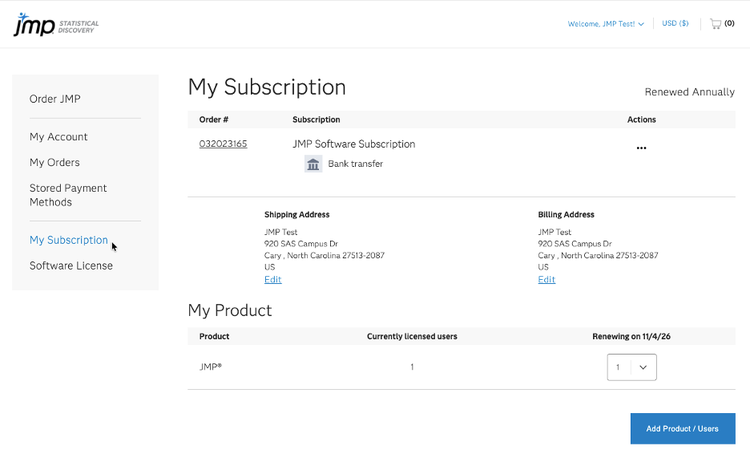Click the bank transfer payment icon
Screen dimensions: 750x454
tap(313, 164)
